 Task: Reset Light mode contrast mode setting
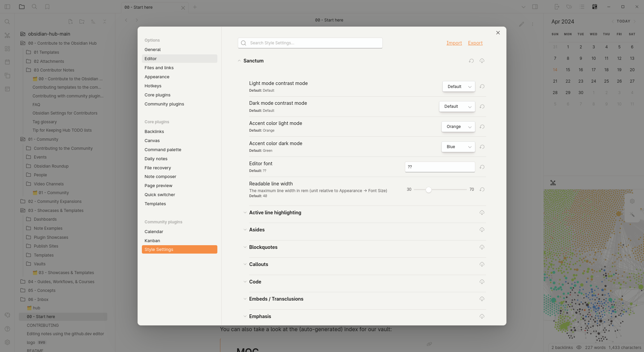tap(482, 86)
